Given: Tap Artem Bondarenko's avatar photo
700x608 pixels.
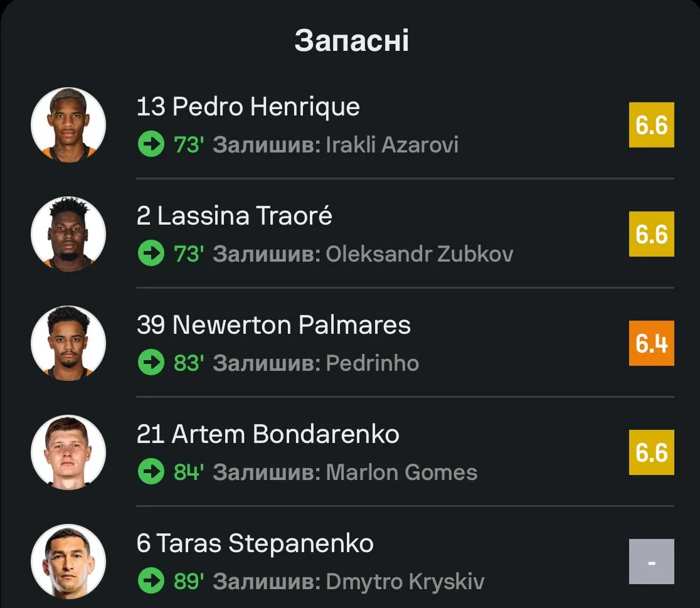Looking at the screenshot, I should click(68, 453).
